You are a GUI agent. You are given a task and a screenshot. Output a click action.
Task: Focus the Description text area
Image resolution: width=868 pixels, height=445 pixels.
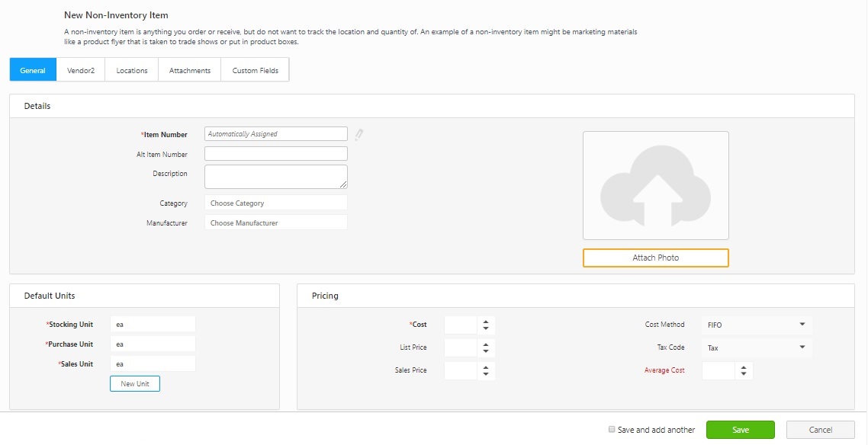275,177
